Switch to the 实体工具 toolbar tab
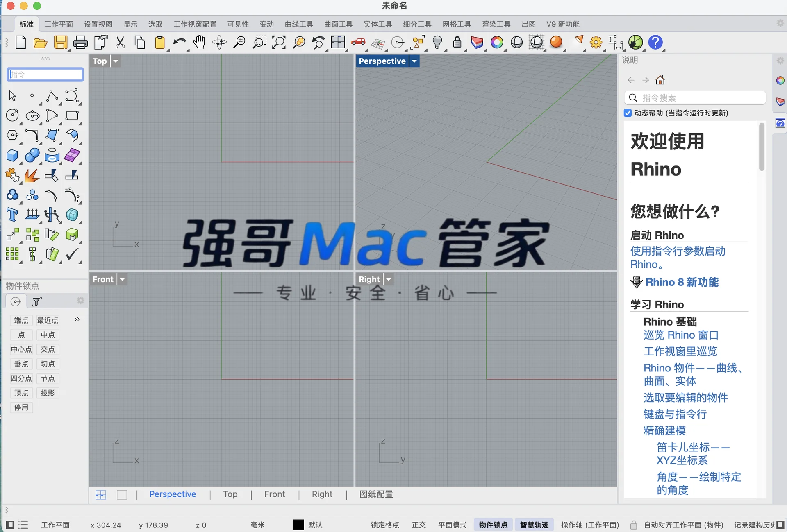The image size is (787, 532). (378, 24)
